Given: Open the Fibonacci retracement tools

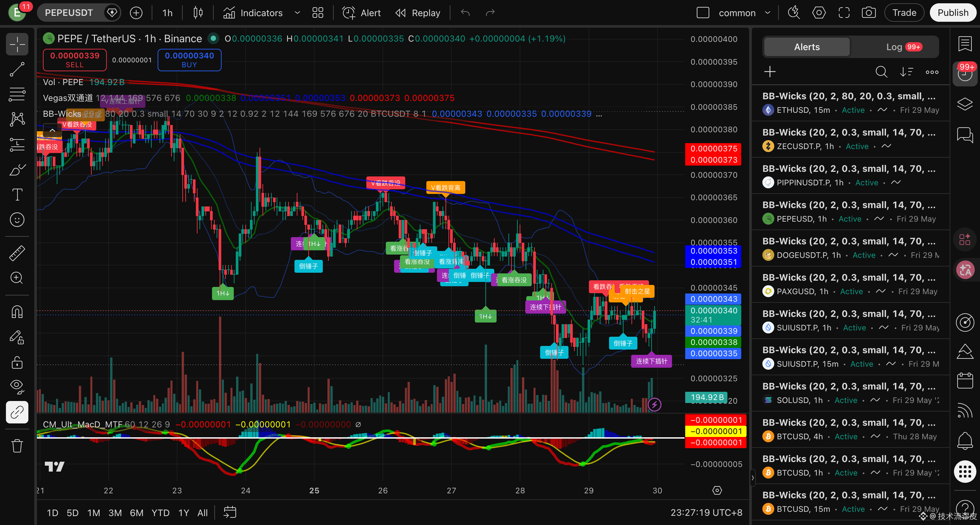Looking at the screenshot, I should point(17,94).
